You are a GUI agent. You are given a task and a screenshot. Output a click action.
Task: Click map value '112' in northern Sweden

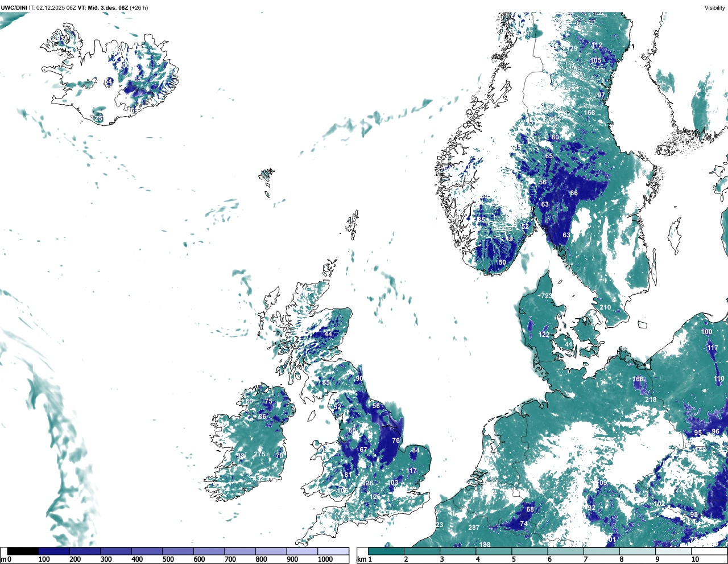coord(596,45)
